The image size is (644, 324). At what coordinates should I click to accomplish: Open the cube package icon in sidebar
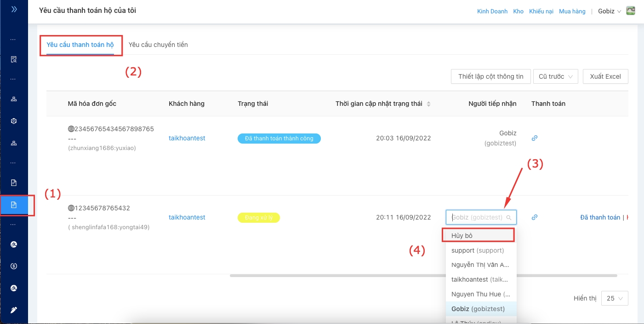click(14, 121)
